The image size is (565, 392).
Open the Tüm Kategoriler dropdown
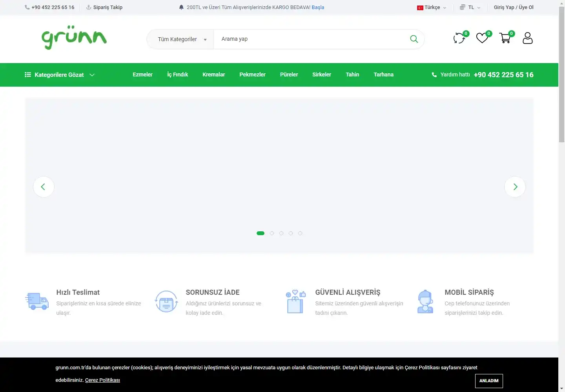[x=180, y=39]
